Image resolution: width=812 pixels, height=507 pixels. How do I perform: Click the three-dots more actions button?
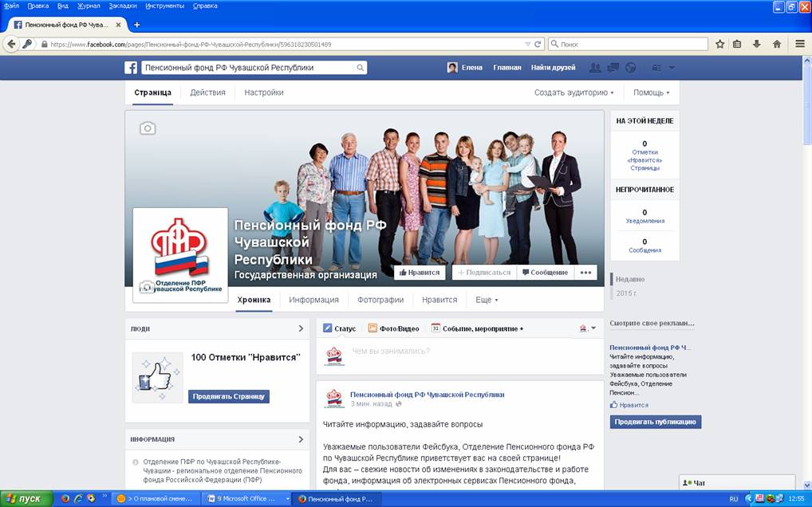(x=585, y=273)
